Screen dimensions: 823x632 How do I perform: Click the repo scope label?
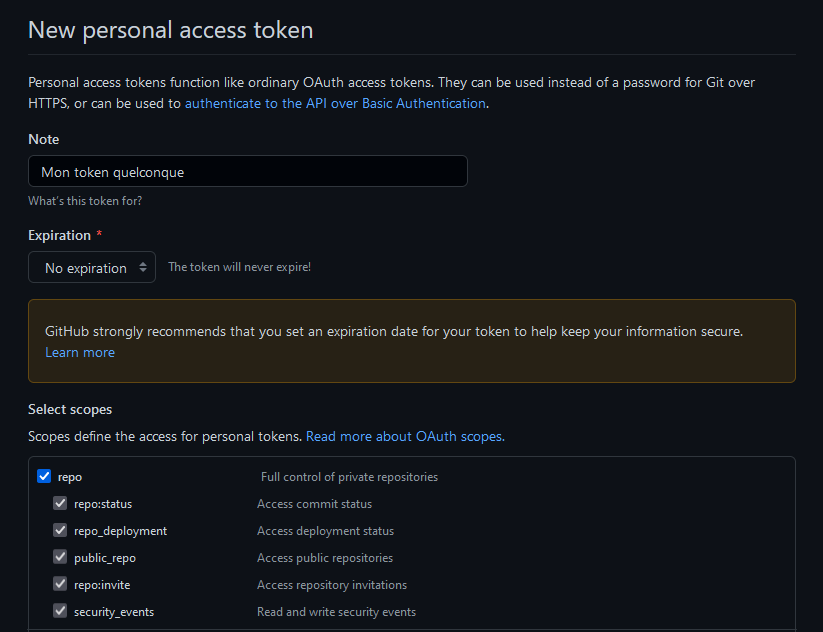(70, 477)
